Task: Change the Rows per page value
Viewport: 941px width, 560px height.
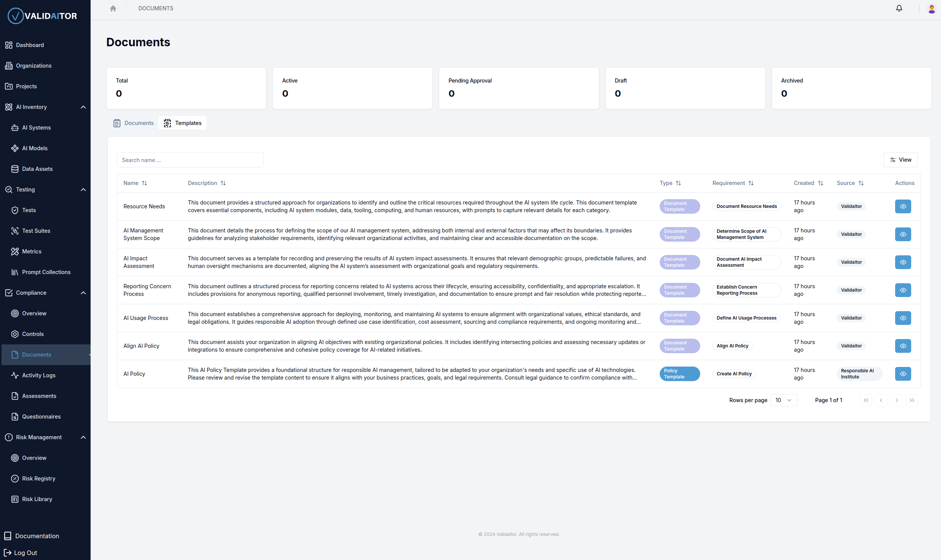Action: click(784, 400)
